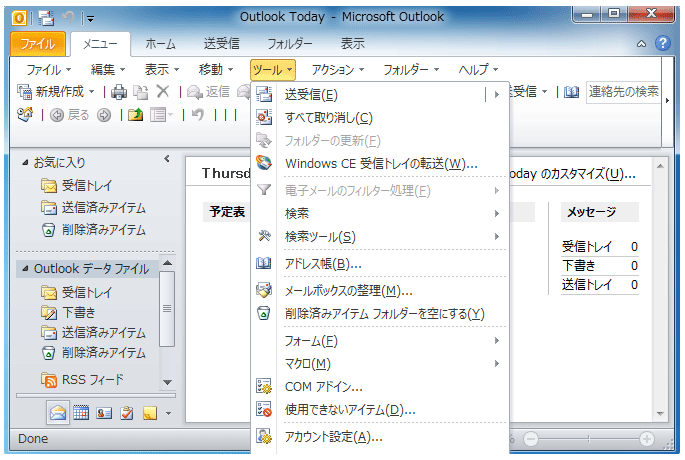Click zoom in plus button
Image resolution: width=685 pixels, height=460 pixels.
(x=647, y=438)
